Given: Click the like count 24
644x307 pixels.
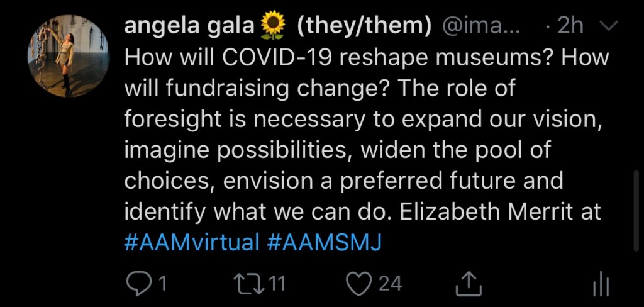Looking at the screenshot, I should point(390,284).
